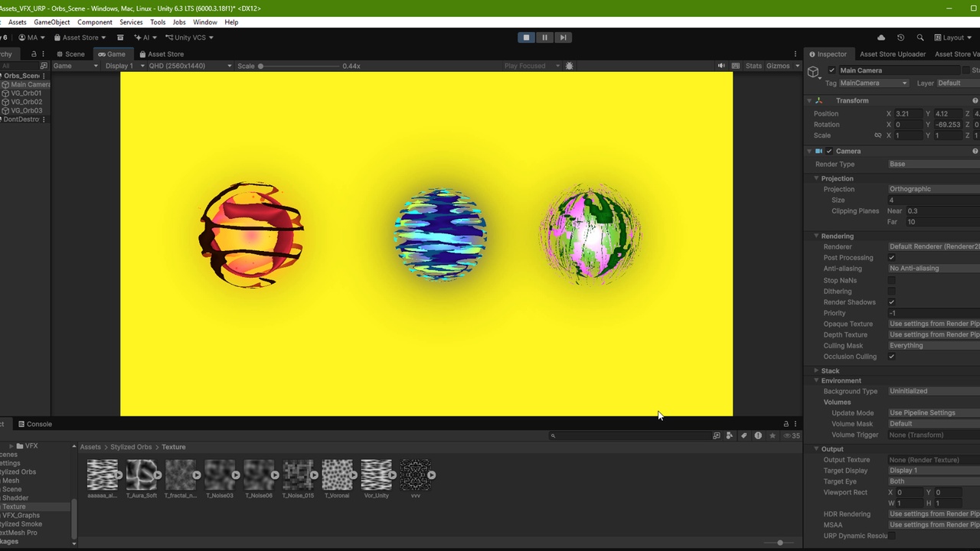Open the Layer Default dropdown

959,83
